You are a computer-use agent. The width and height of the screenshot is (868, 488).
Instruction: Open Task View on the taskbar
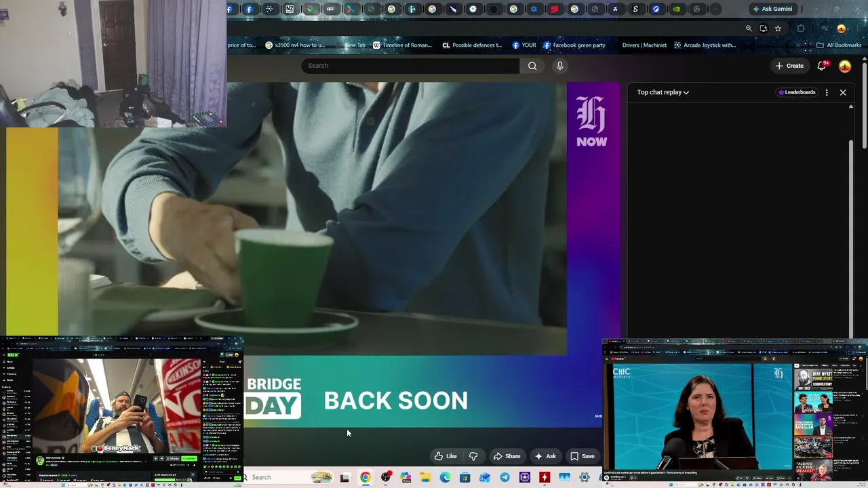click(344, 478)
